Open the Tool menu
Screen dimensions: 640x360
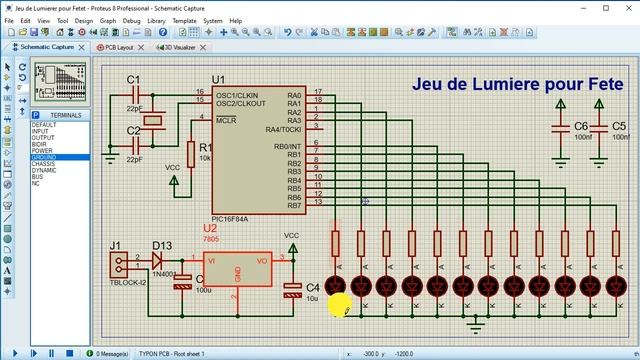tap(62, 21)
